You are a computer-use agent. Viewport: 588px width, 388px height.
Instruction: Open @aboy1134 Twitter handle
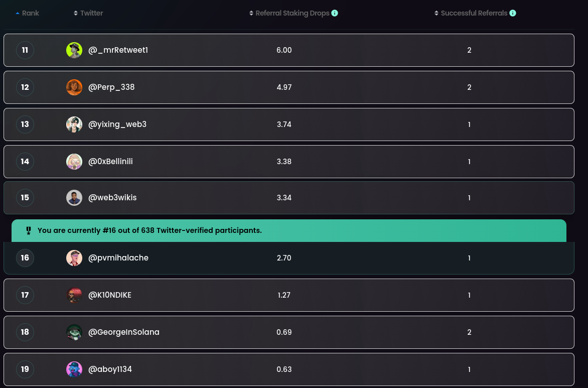point(110,369)
